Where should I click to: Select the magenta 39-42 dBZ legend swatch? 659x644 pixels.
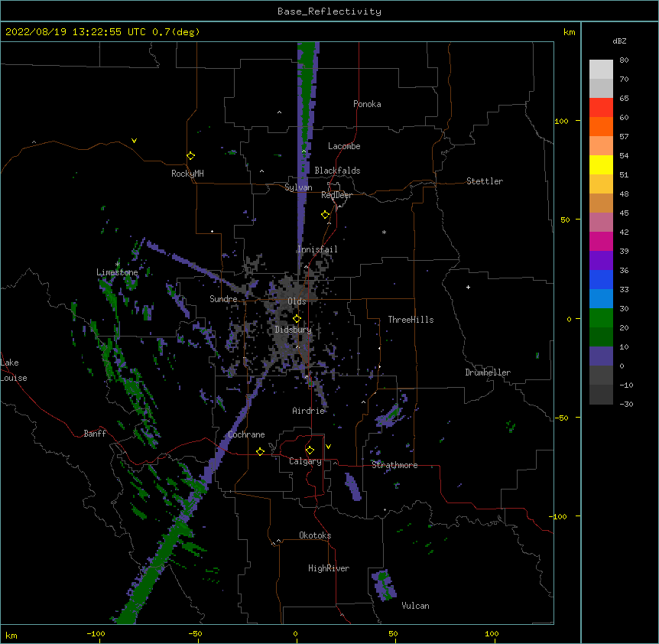click(x=601, y=241)
